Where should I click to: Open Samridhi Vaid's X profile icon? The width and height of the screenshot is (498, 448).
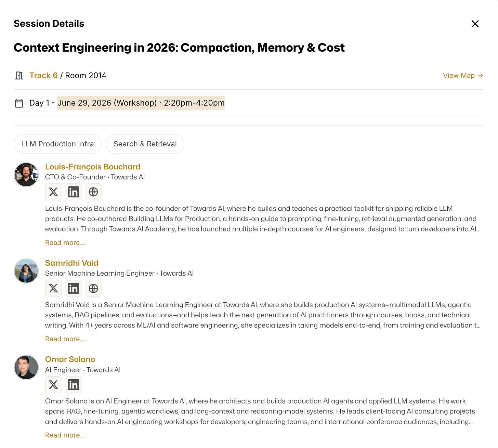coord(53,288)
